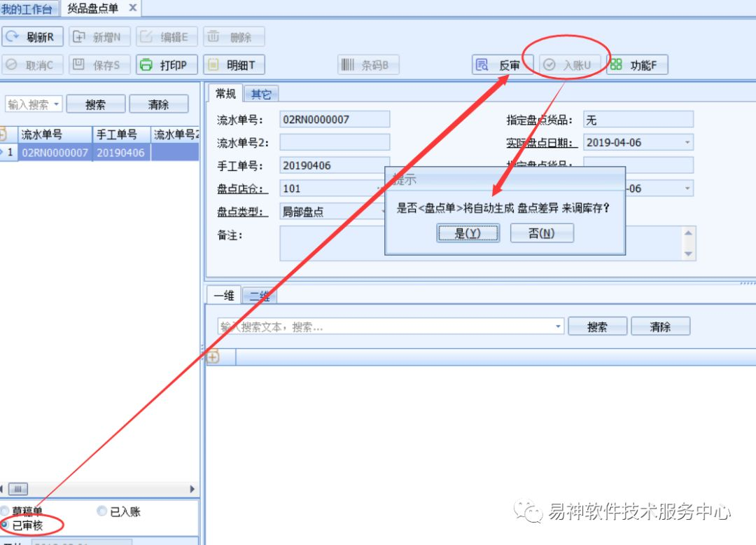
Task: Select the row with 流水单号 02RN0000007
Action: coord(55,152)
